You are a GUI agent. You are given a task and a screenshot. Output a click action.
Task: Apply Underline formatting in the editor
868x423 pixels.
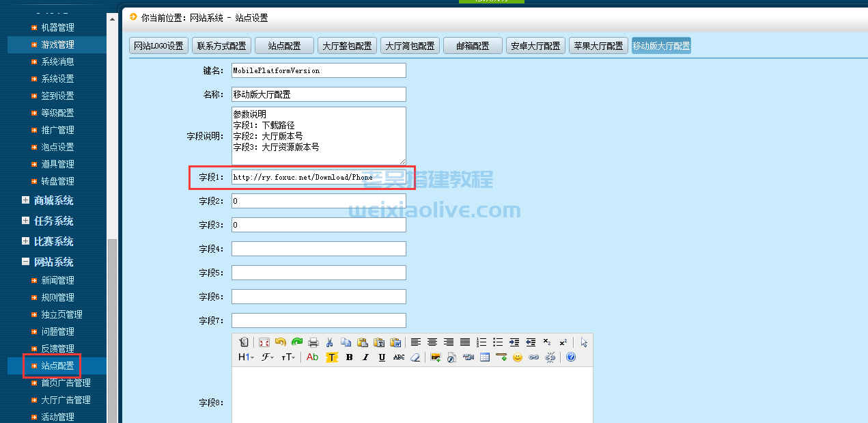pos(381,358)
